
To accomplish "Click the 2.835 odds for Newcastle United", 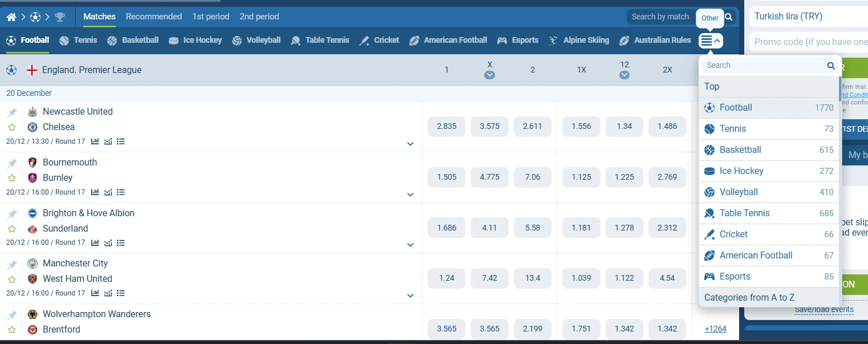I will click(x=447, y=127).
